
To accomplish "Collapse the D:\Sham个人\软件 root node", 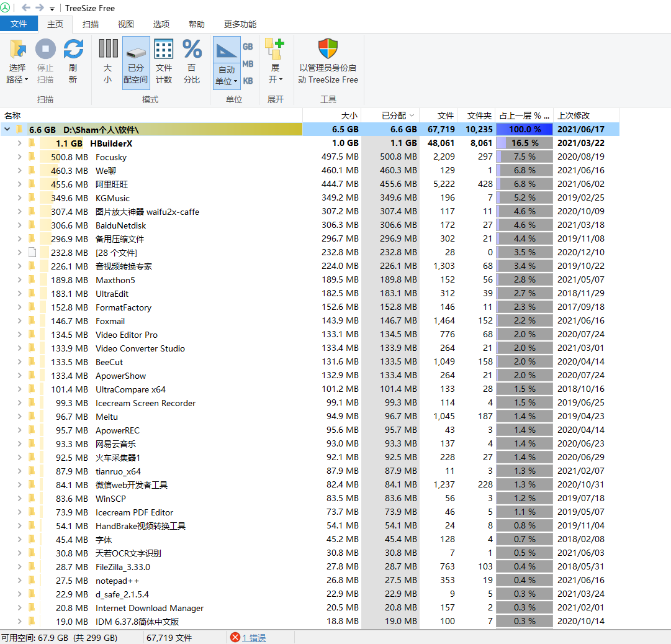I will (x=7, y=129).
